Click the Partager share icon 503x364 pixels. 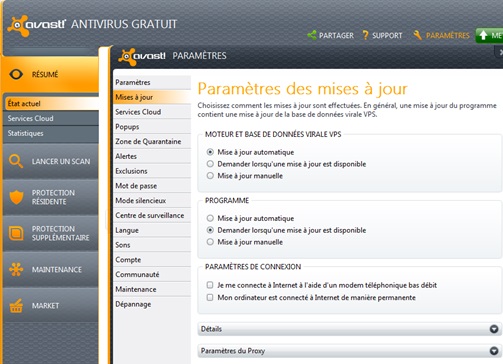312,35
